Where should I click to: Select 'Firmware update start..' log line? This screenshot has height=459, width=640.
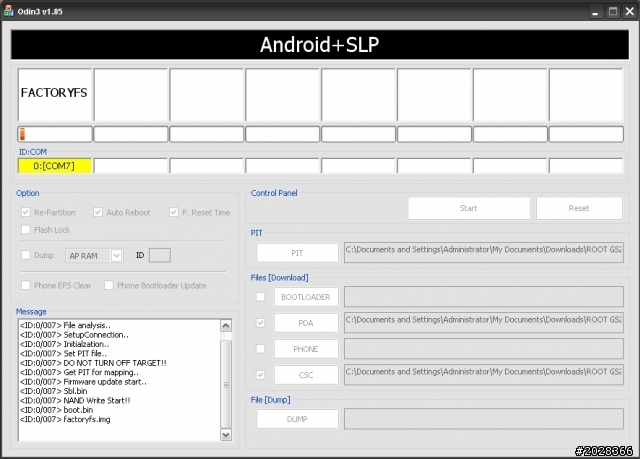coord(83,381)
